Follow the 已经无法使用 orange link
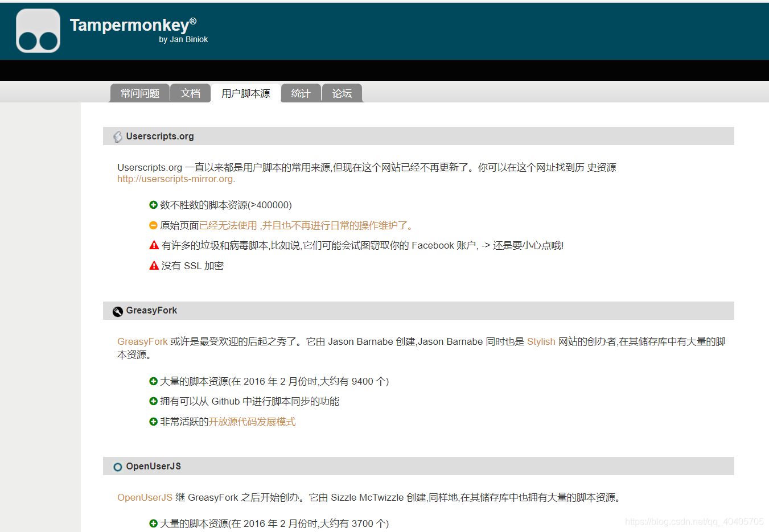 pos(306,226)
